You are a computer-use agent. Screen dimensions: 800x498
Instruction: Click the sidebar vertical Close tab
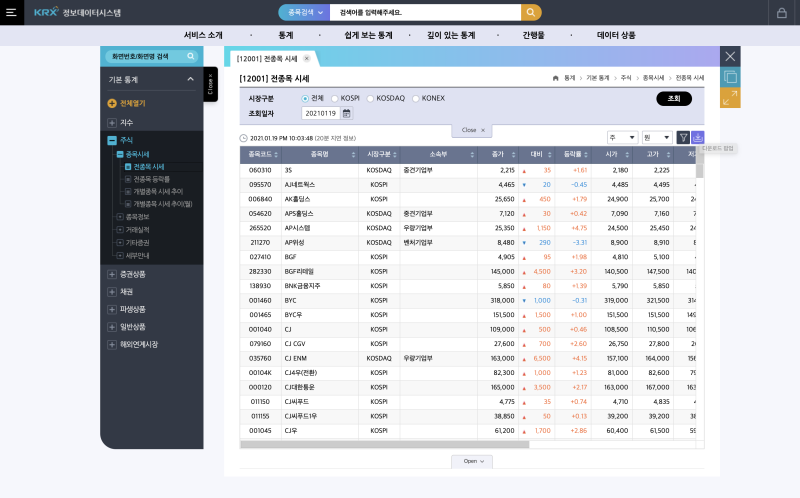pyautogui.click(x=211, y=84)
